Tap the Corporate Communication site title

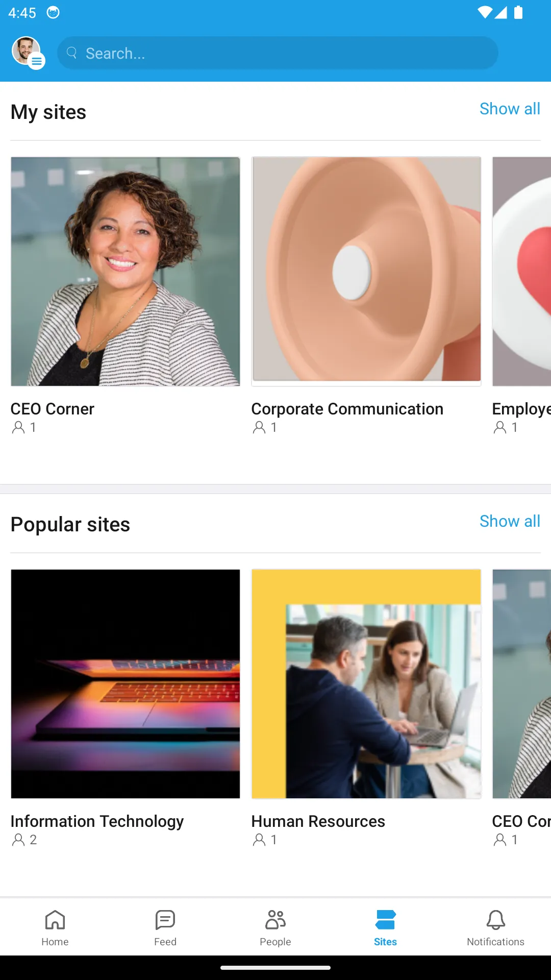click(x=347, y=409)
